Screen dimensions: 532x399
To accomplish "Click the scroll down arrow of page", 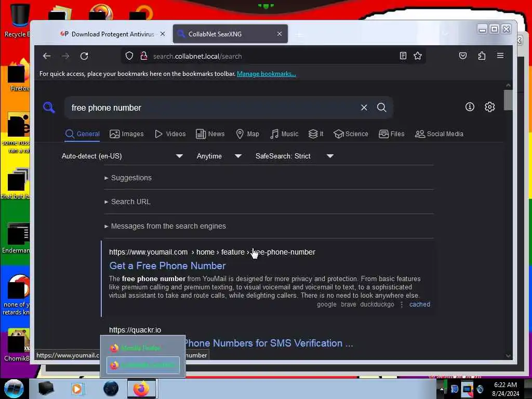I will (x=508, y=355).
